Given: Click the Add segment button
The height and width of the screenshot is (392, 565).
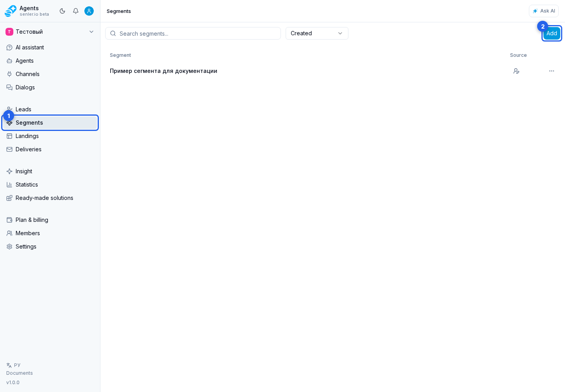Looking at the screenshot, I should pos(552,33).
